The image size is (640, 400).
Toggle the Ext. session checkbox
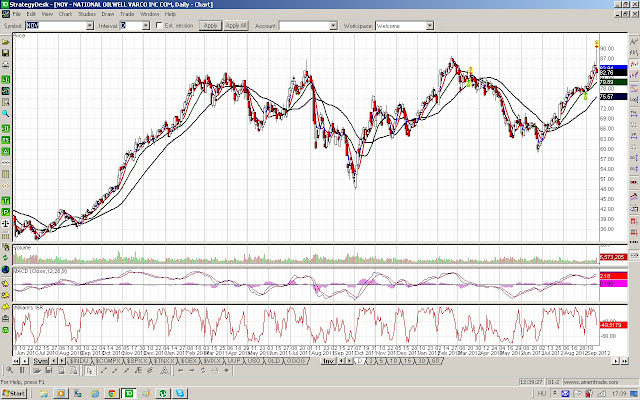pos(159,25)
